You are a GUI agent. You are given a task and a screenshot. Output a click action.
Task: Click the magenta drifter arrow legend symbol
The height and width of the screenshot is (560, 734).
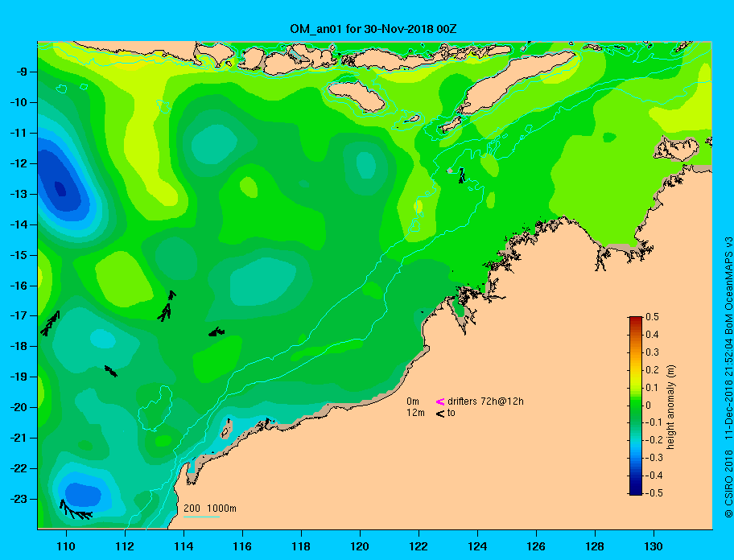[440, 401]
